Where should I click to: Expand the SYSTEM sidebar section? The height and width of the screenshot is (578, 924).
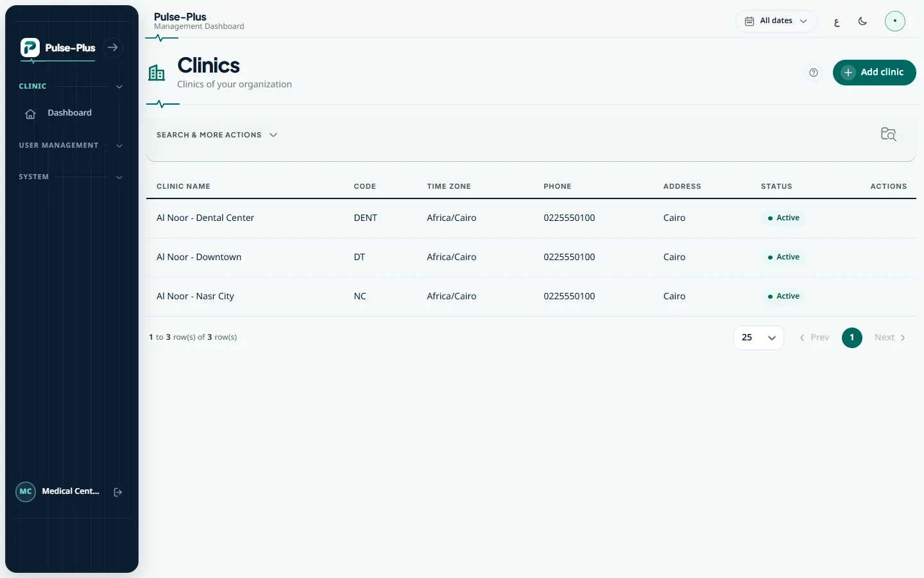(x=71, y=177)
